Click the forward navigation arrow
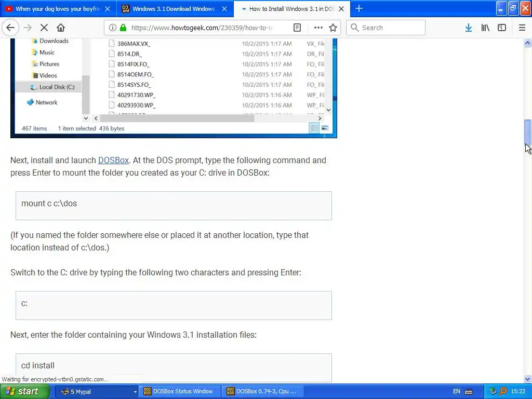The image size is (532, 399). pyautogui.click(x=28, y=28)
